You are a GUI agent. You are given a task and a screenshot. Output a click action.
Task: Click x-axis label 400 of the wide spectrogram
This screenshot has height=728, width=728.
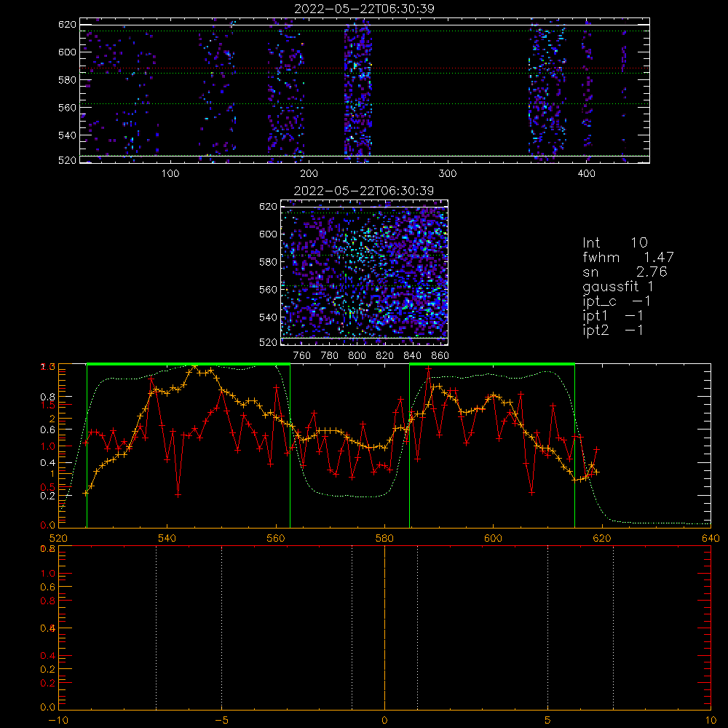click(x=586, y=174)
